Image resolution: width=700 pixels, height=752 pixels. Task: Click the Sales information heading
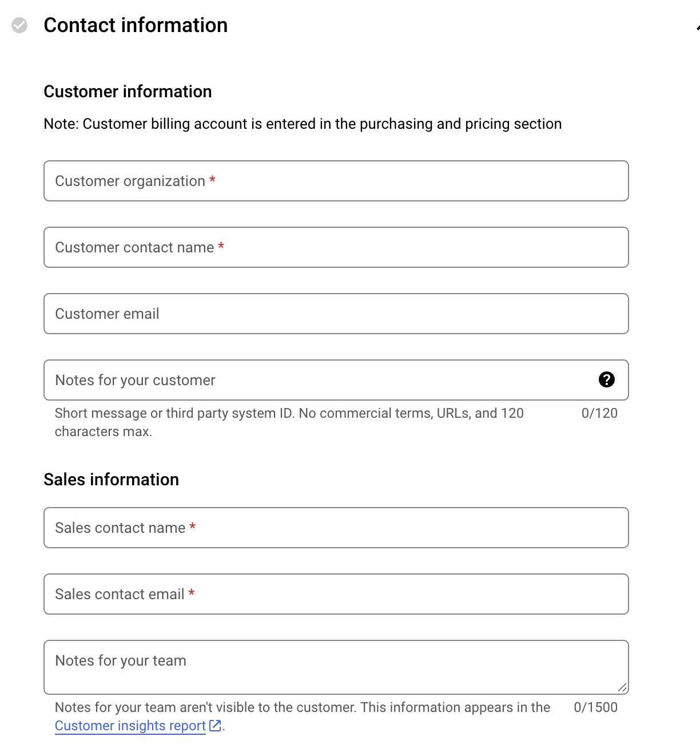pos(112,480)
